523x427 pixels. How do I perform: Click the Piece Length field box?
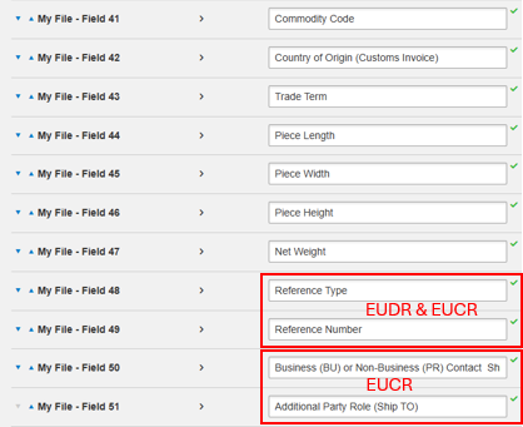pyautogui.click(x=388, y=135)
